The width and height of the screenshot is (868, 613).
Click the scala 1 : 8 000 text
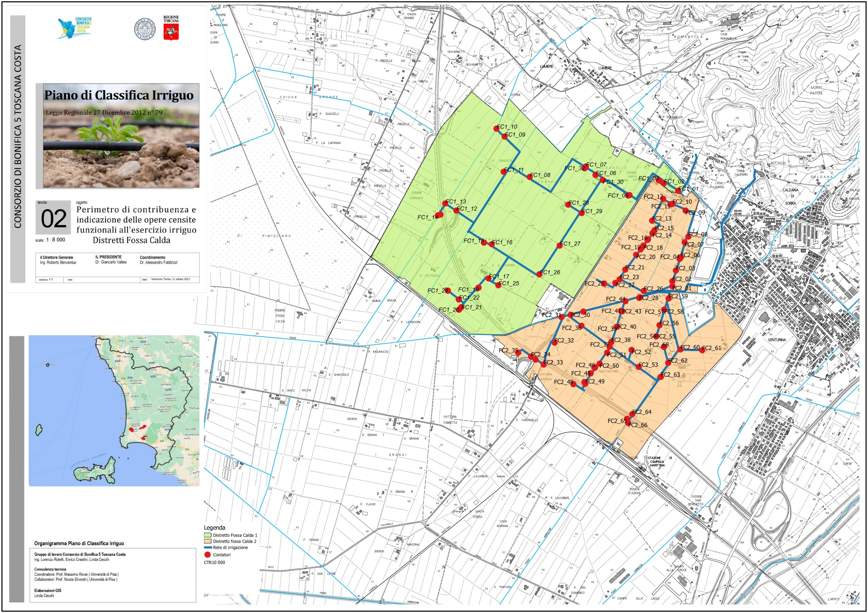(x=50, y=240)
